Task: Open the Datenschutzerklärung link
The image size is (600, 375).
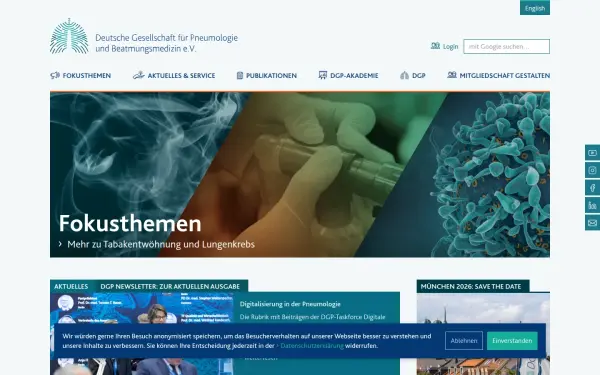Action: (x=312, y=346)
